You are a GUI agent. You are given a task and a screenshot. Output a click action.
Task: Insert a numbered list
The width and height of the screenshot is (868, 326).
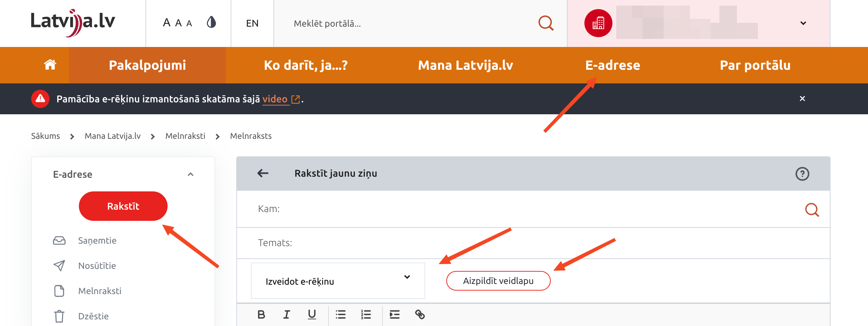point(366,314)
